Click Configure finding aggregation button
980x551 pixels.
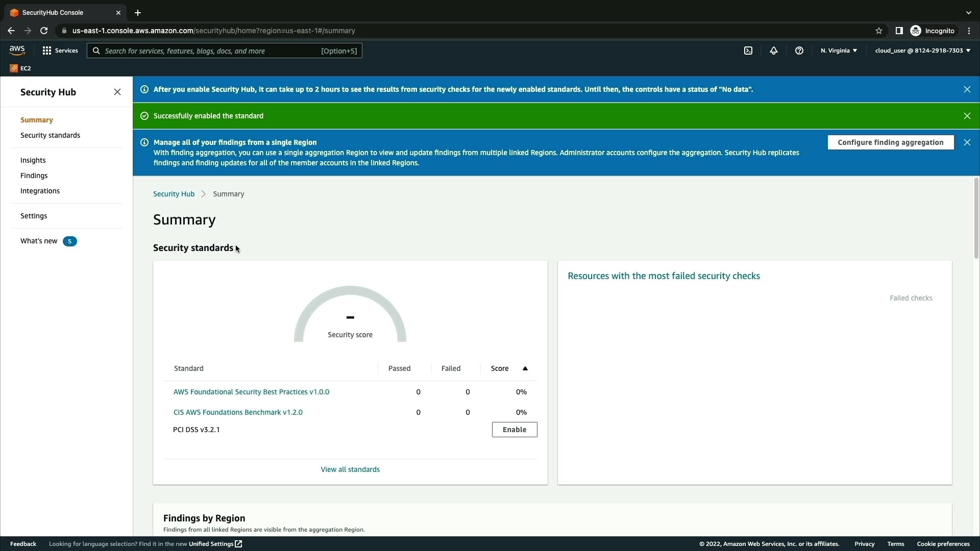(890, 142)
